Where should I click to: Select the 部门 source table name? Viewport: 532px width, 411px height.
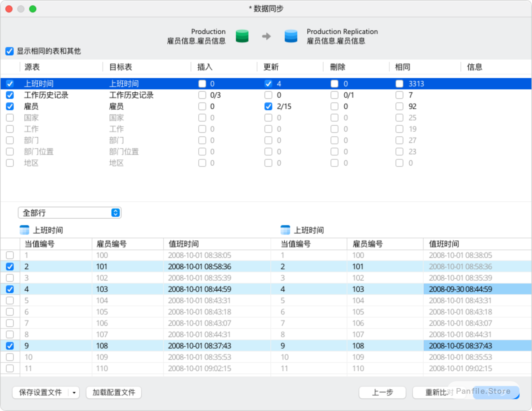[x=31, y=140]
